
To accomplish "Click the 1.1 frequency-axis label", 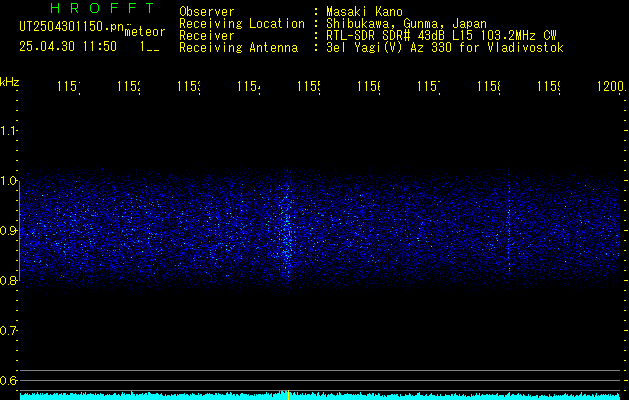I will pos(8,131).
